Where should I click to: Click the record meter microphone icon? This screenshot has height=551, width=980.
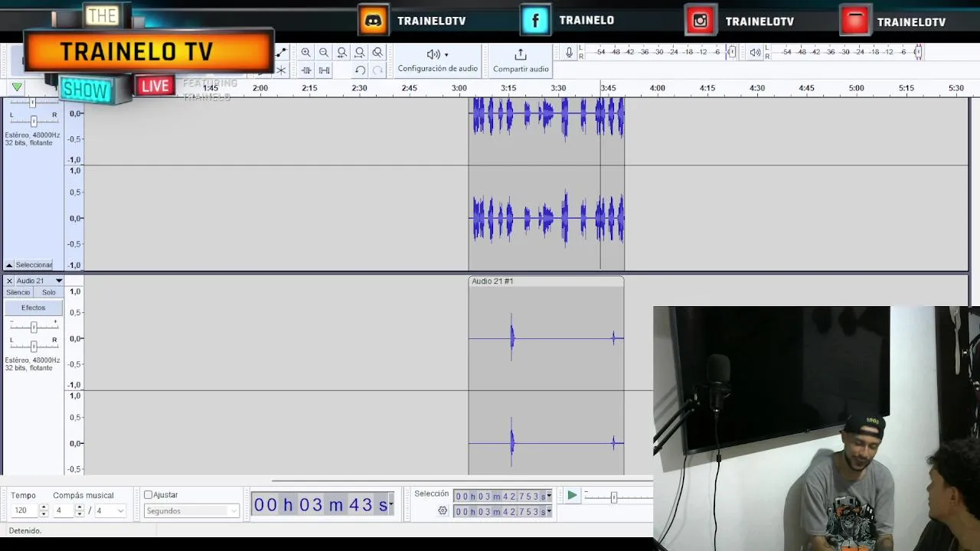[x=569, y=52]
